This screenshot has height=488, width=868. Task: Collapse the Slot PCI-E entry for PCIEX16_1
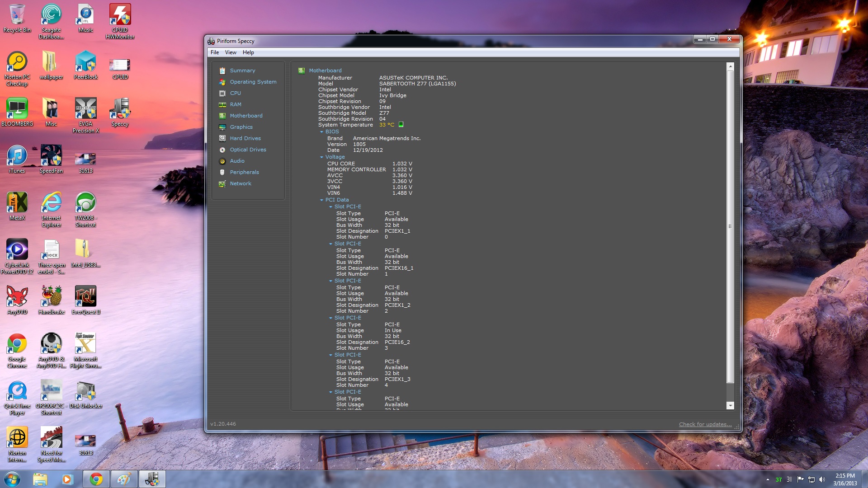point(331,244)
